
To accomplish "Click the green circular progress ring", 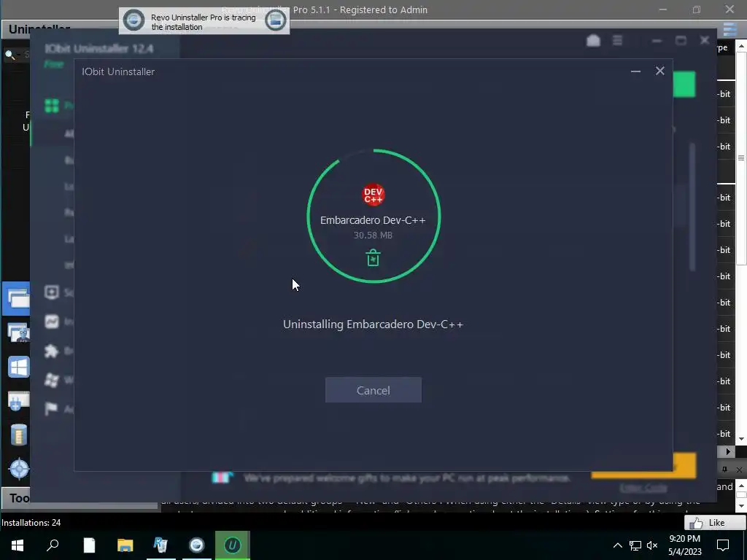I will click(x=373, y=216).
